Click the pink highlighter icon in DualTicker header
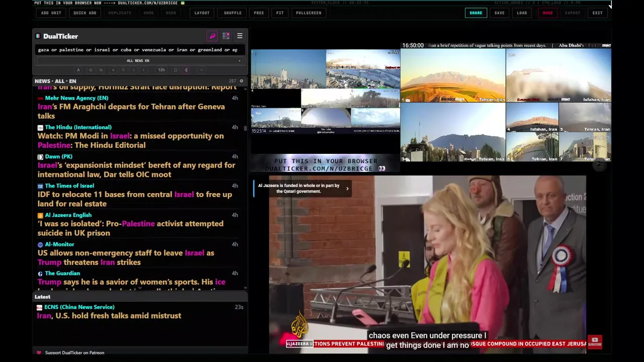The height and width of the screenshot is (362, 644). pos(212,36)
